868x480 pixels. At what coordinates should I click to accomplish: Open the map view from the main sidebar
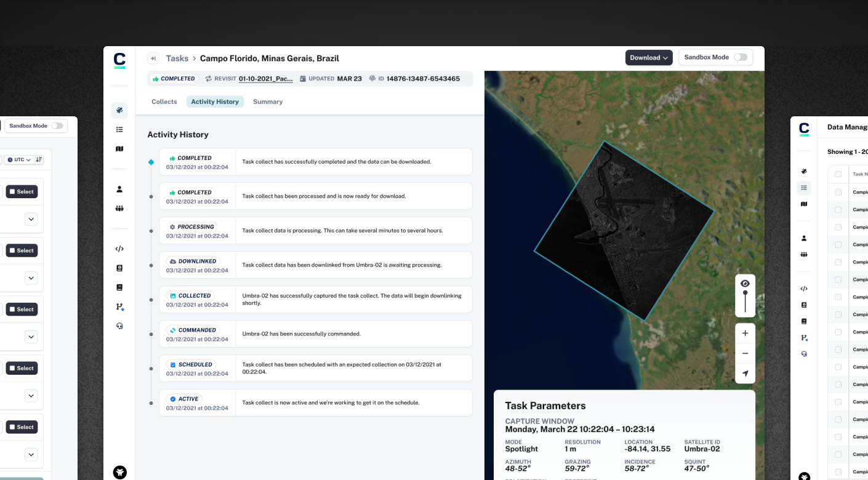(119, 149)
